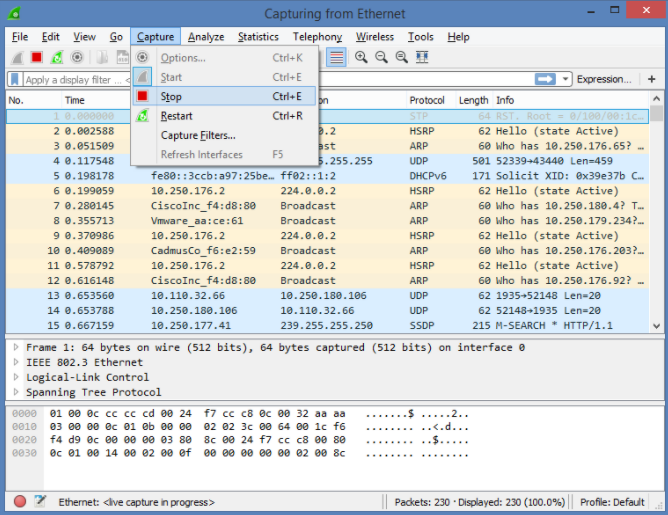668x515 pixels.
Task: Select Stop in the Capture menu
Action: (225, 96)
